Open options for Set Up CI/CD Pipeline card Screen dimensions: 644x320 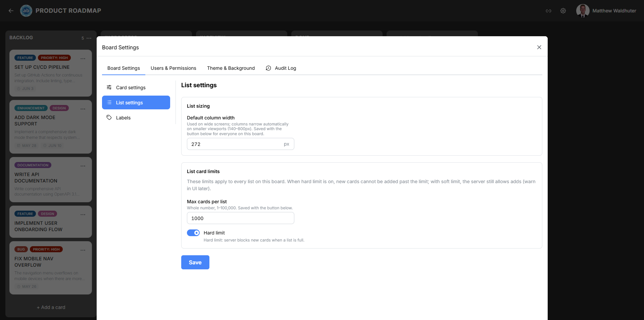point(83,58)
